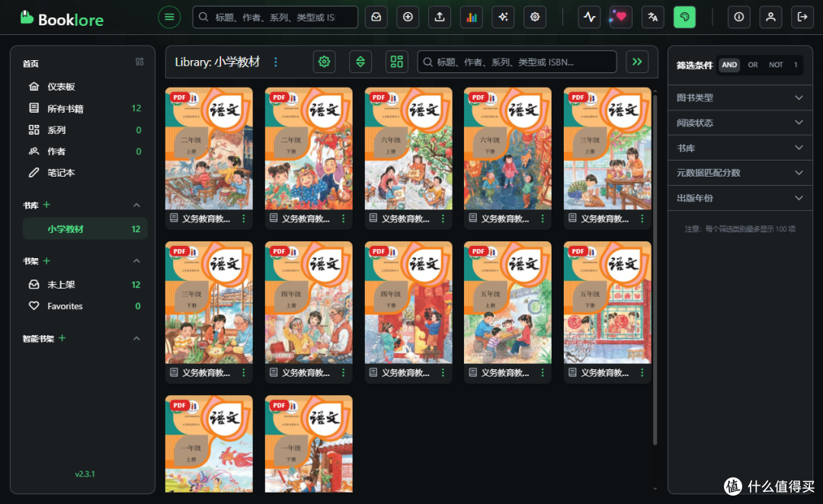Open 作者 authors page
Viewport: 823px width, 504px height.
click(85, 151)
